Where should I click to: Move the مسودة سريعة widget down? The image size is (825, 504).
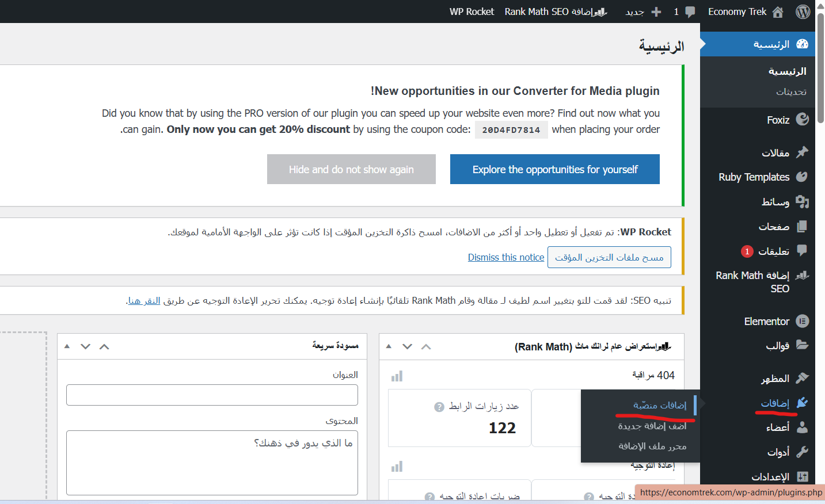86,346
